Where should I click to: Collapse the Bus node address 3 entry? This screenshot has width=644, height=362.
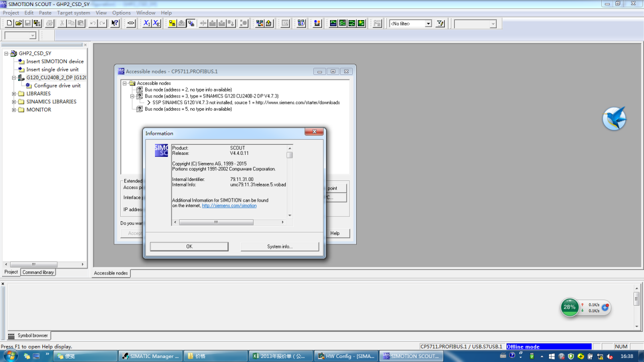click(x=133, y=96)
